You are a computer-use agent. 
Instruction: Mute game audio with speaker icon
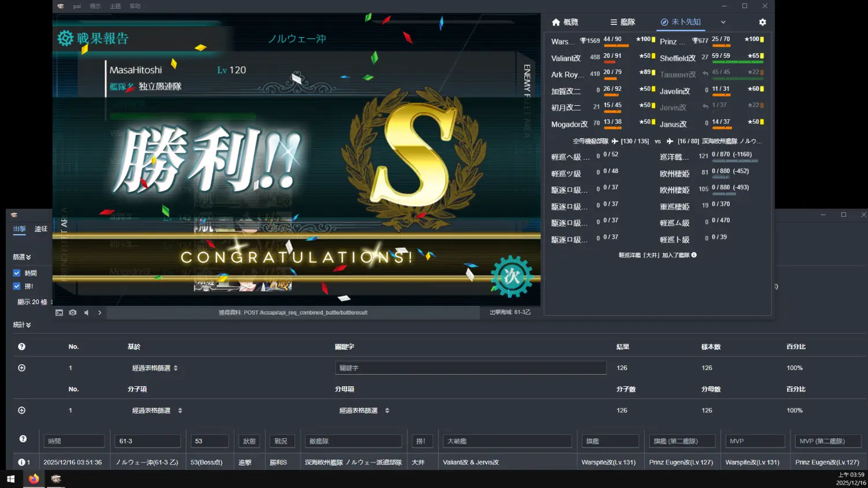tap(86, 313)
